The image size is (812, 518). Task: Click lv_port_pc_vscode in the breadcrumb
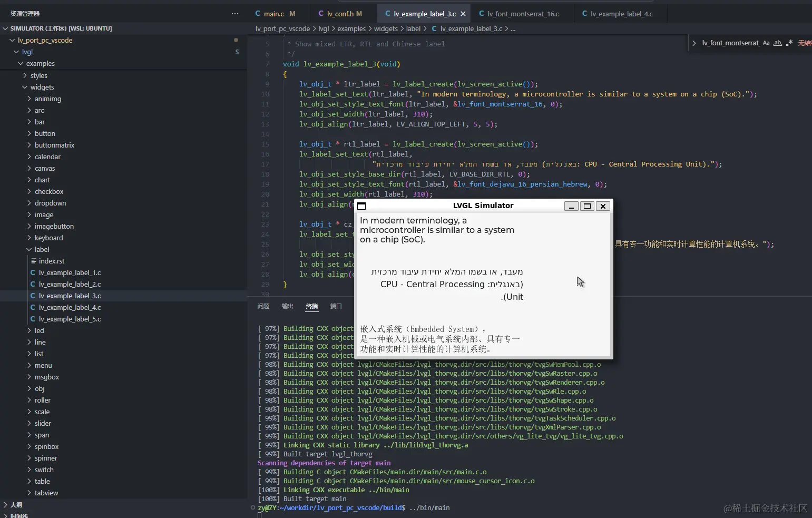pyautogui.click(x=282, y=28)
